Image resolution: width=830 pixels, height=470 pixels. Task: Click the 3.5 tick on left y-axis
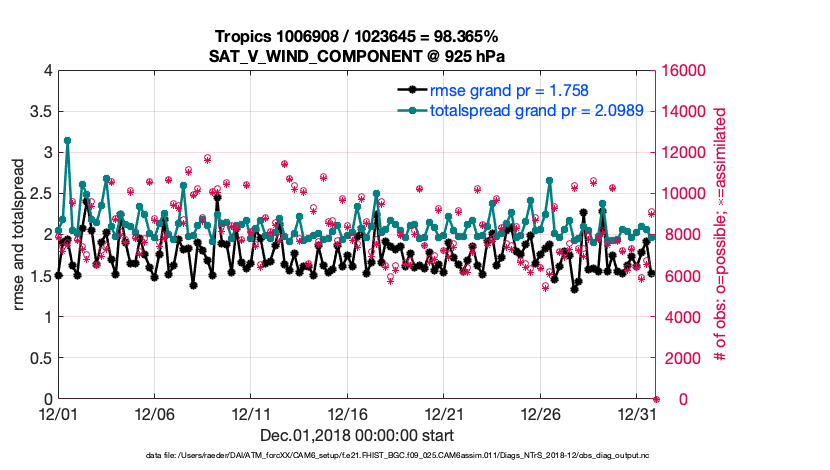click(x=38, y=112)
